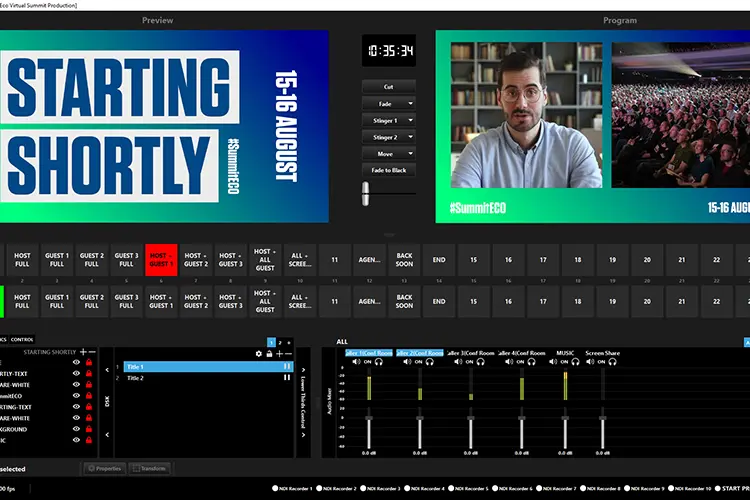Viewport: 750px width, 500px height.
Task: Click the Preview STARTING SHORTLY thumbnail
Action: click(164, 126)
